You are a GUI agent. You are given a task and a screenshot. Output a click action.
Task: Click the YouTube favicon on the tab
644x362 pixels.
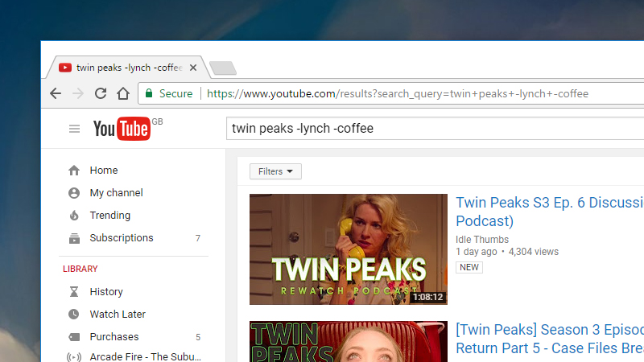65,68
